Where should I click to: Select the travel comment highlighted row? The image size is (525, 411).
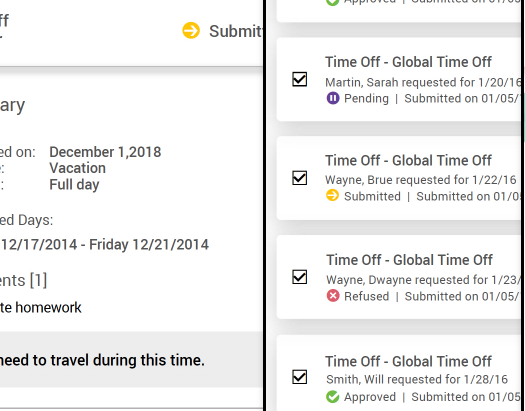131,360
